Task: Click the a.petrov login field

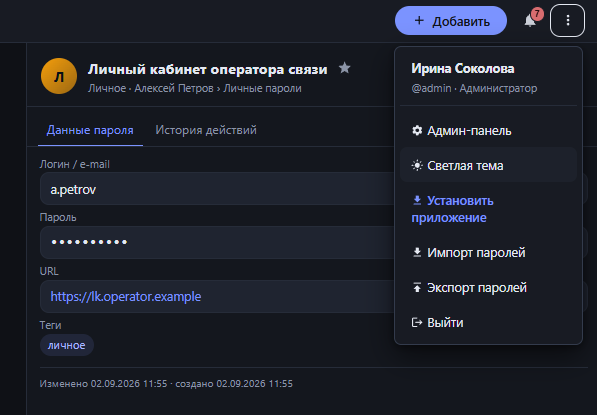Action: pos(217,189)
